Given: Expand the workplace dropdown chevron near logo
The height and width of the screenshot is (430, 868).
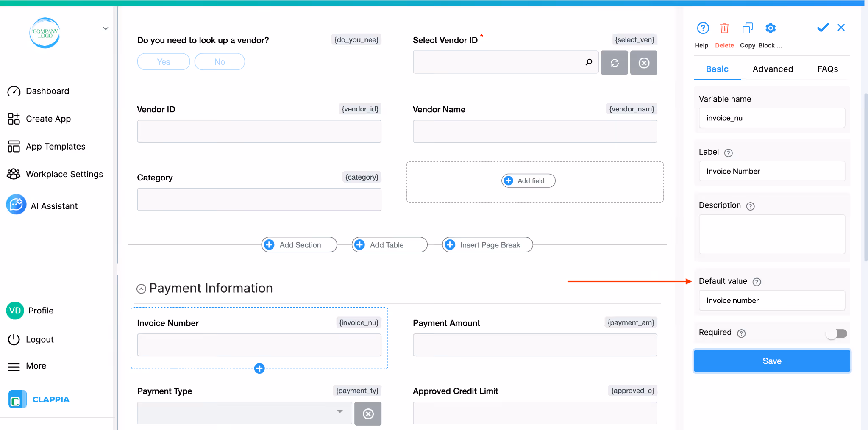Looking at the screenshot, I should click(x=106, y=28).
